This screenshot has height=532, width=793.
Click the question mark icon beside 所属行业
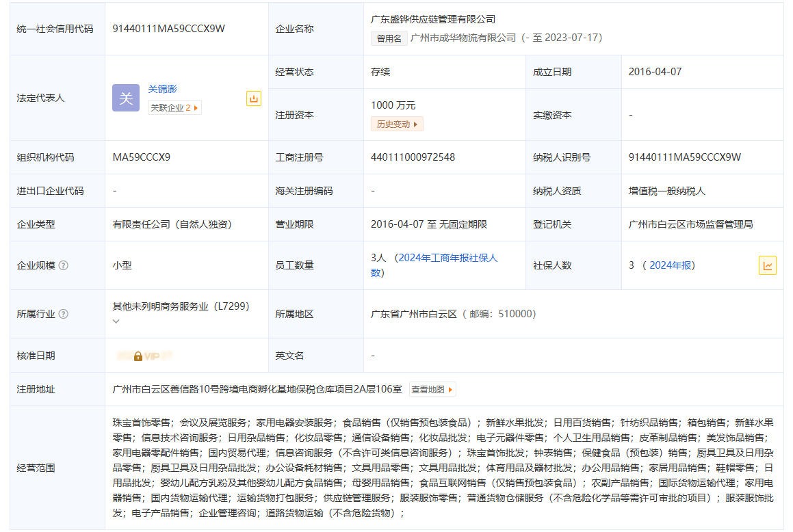(x=64, y=314)
